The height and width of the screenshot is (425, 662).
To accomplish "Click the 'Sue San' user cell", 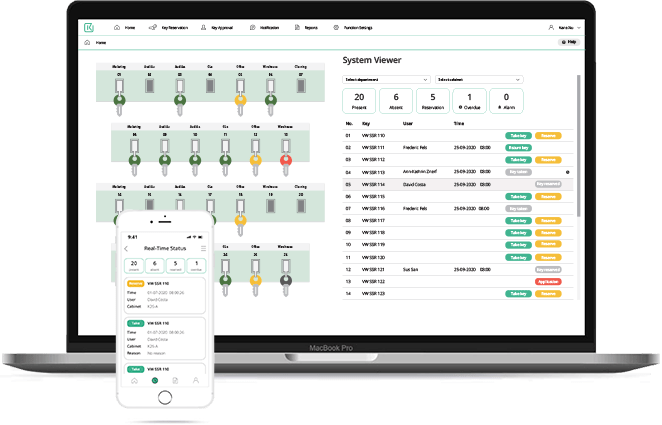I will [x=410, y=269].
